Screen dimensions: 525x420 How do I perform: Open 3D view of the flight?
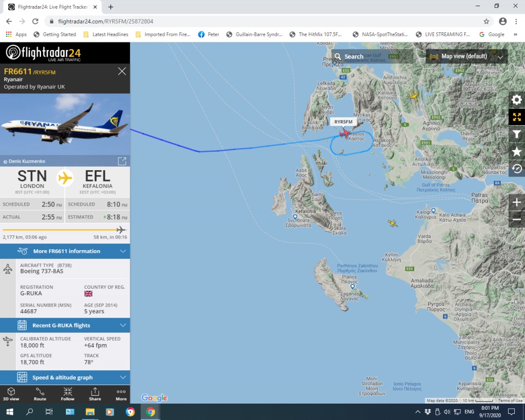tap(11, 394)
